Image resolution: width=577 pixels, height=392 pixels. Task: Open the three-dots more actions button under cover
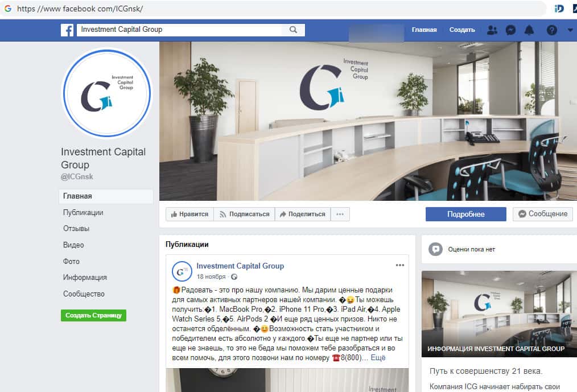point(340,214)
